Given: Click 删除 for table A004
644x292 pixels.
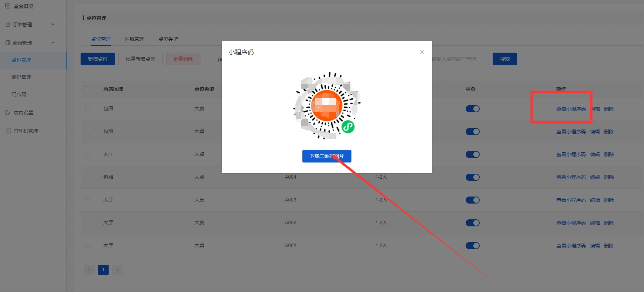Looking at the screenshot, I should pos(609,177).
